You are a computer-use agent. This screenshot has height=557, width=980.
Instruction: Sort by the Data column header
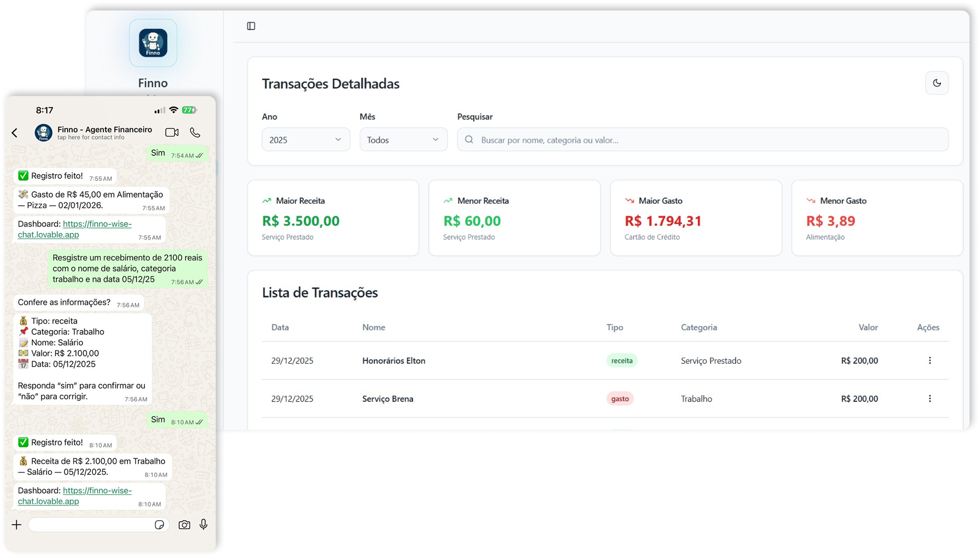click(x=280, y=327)
